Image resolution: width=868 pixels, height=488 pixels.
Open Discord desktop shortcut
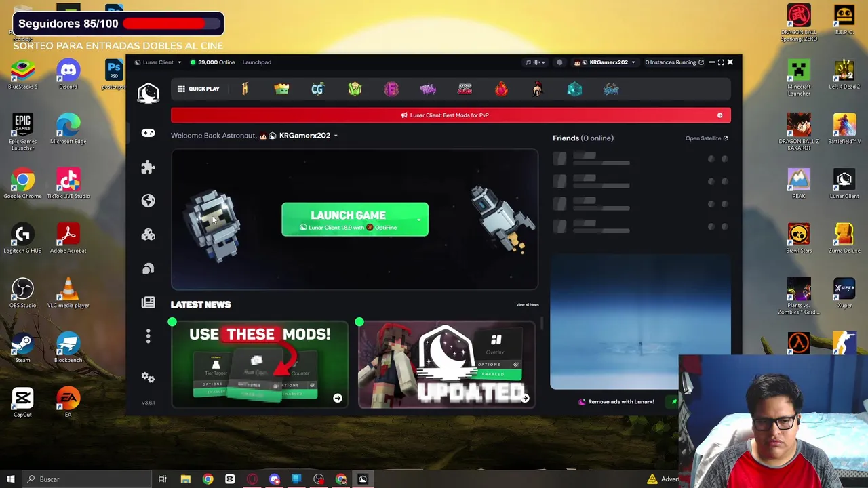tap(68, 75)
